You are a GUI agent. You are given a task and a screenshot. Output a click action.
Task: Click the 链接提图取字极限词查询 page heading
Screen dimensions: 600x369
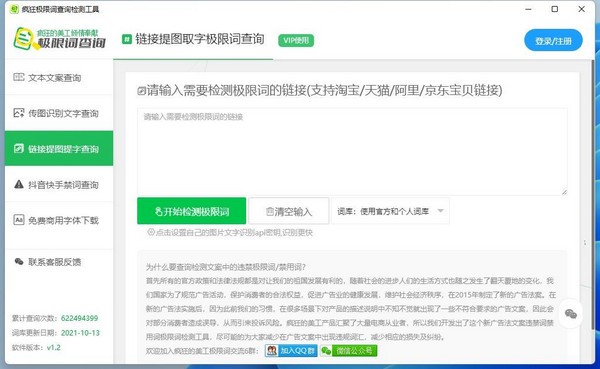199,39
